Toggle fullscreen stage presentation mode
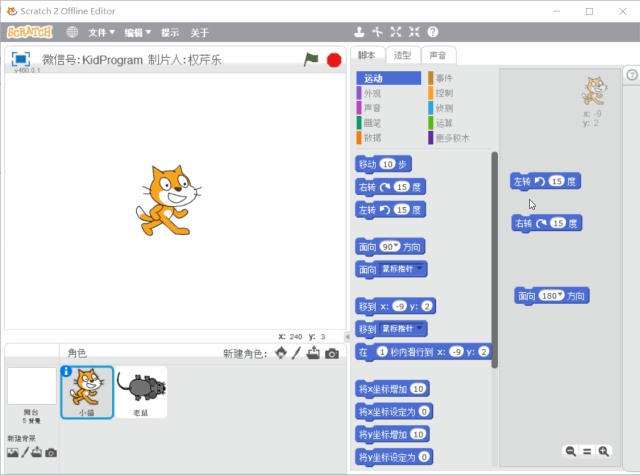Screen dimensions: 640x475 click(20, 59)
